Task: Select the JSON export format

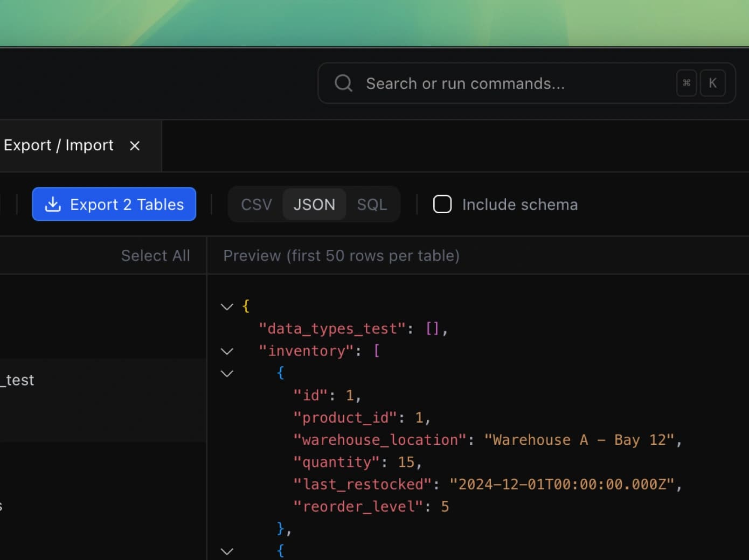Action: pyautogui.click(x=314, y=205)
